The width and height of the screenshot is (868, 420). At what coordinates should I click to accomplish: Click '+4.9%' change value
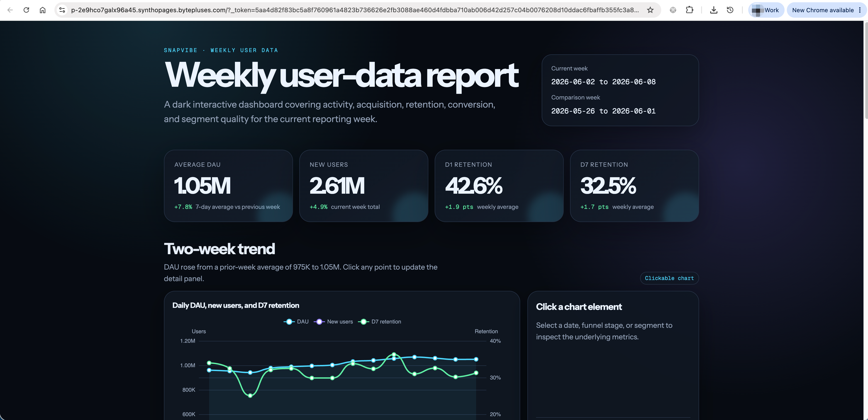(x=318, y=207)
